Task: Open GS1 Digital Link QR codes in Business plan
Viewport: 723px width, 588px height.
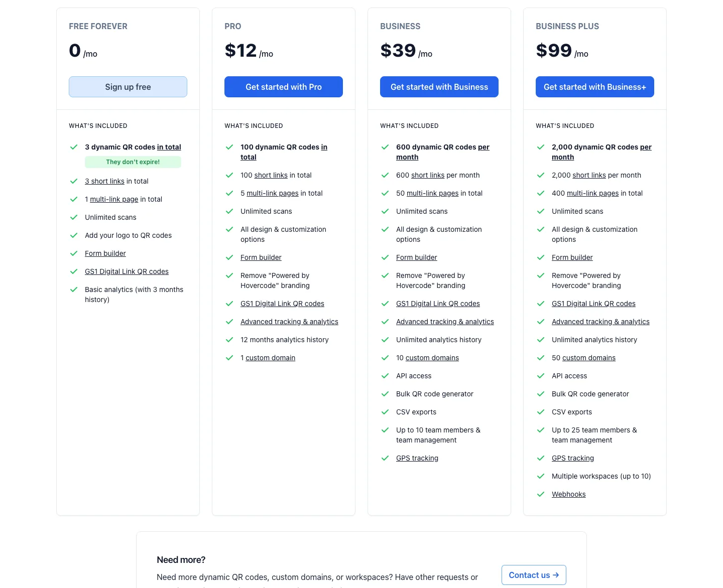Action: (x=438, y=304)
